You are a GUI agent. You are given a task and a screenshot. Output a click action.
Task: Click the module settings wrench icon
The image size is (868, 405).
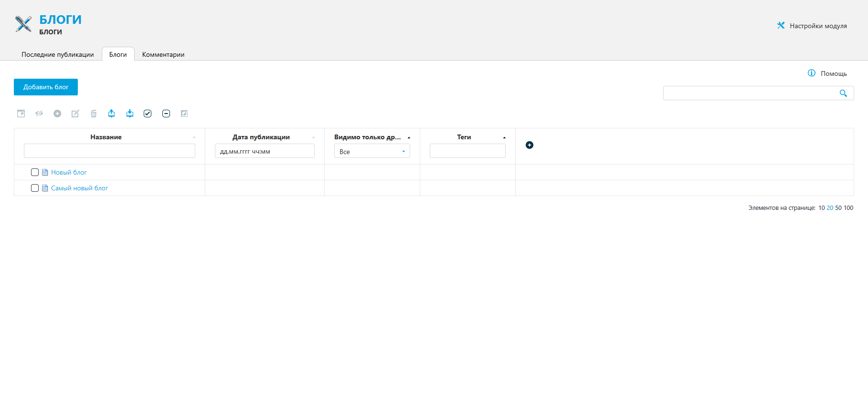point(781,25)
